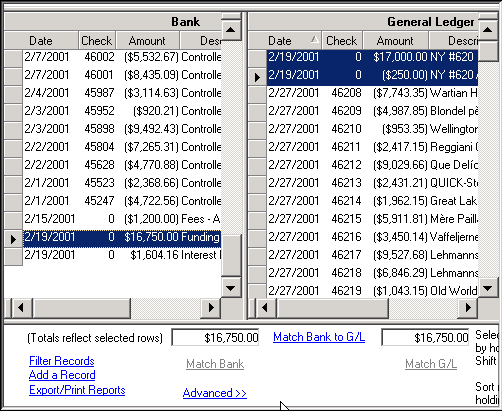Select row selector for check 46002
502x411 pixels.
13,57
